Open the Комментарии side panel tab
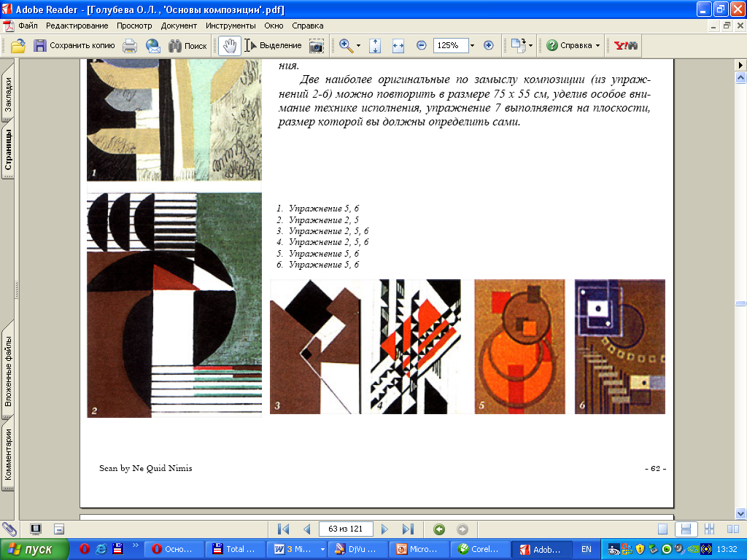The height and width of the screenshot is (560, 747). pos(7,455)
